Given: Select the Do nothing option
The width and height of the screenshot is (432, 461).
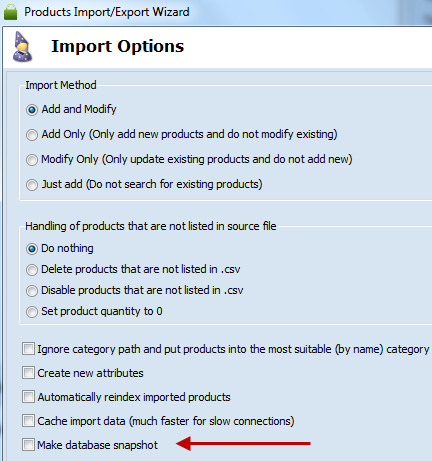Looking at the screenshot, I should point(32,249).
